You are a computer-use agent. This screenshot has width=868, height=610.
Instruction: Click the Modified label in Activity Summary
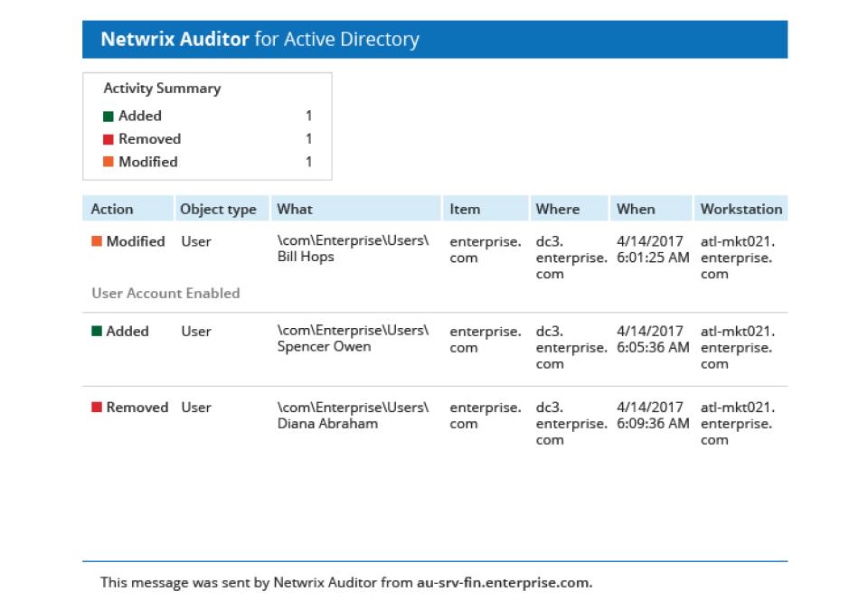click(147, 162)
